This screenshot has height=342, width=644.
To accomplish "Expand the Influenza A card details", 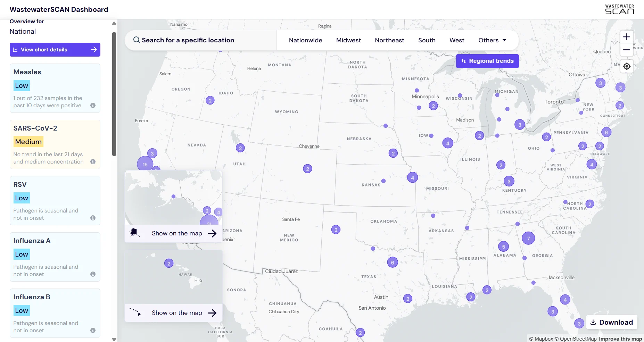I will (93, 274).
